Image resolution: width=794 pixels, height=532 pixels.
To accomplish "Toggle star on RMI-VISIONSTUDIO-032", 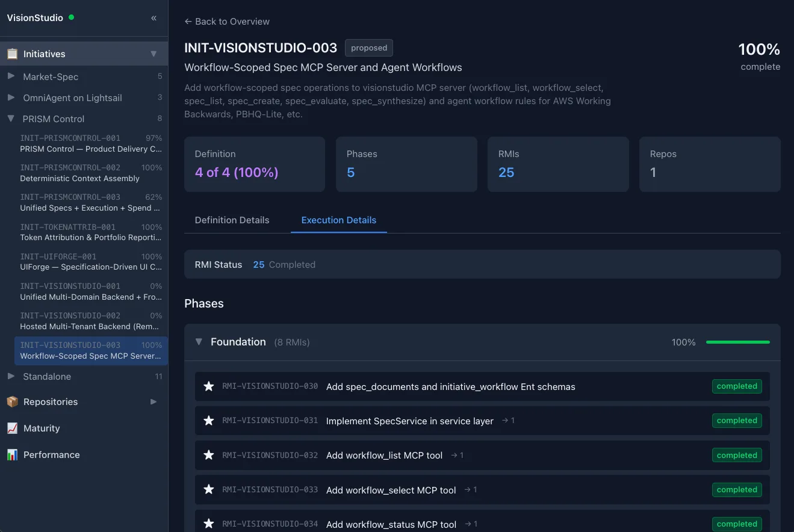I will [209, 455].
